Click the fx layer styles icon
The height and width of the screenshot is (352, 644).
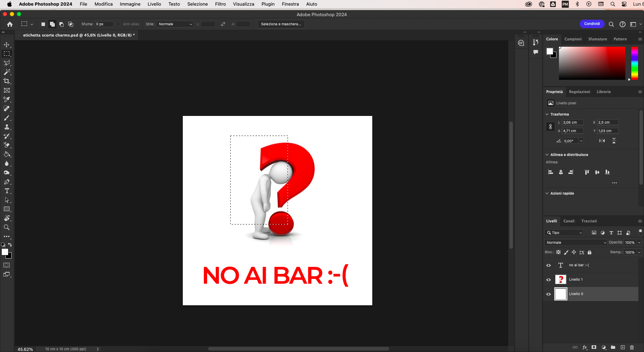[585, 347]
